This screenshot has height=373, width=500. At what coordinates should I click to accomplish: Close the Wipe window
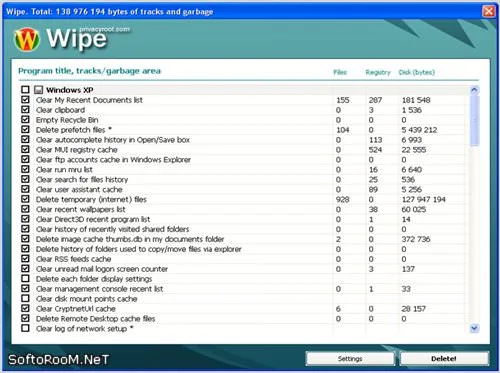(489, 11)
